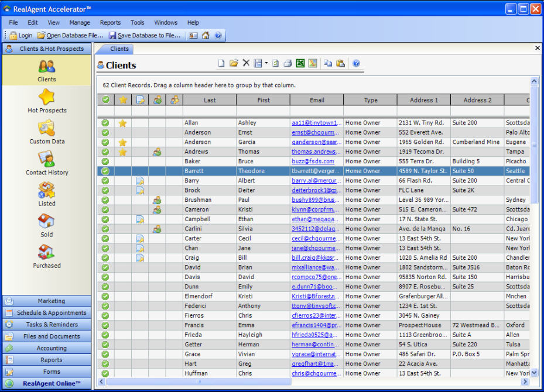Toggle the green check for Anderson Ernst
The height and width of the screenshot is (392, 544).
tap(105, 132)
